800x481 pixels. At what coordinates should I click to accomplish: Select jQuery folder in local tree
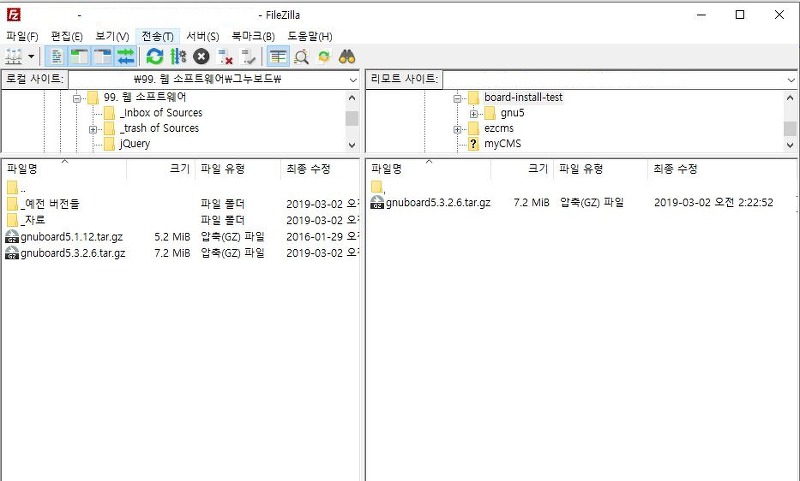[135, 144]
